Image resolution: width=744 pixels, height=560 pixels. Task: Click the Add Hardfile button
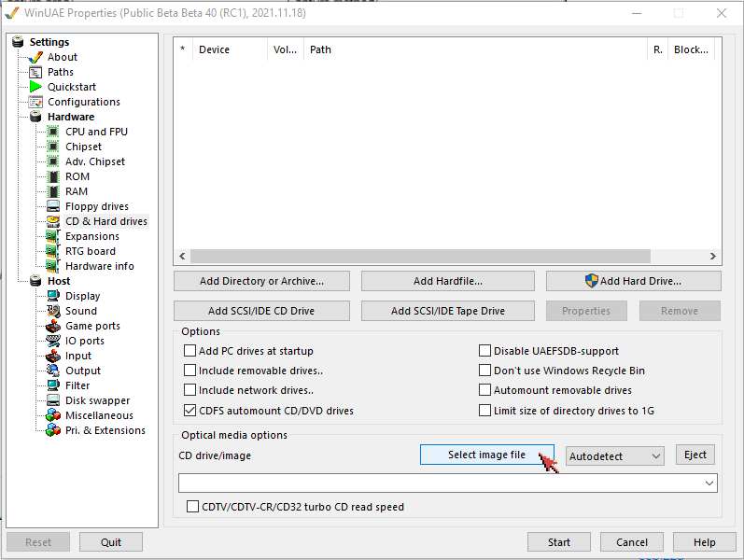tap(448, 281)
